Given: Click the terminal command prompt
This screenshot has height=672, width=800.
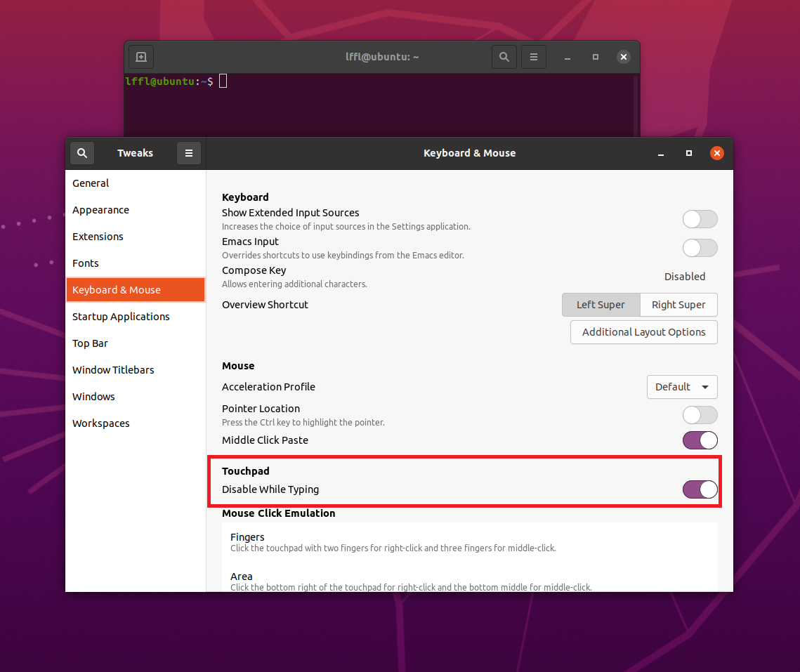Looking at the screenshot, I should pyautogui.click(x=223, y=81).
